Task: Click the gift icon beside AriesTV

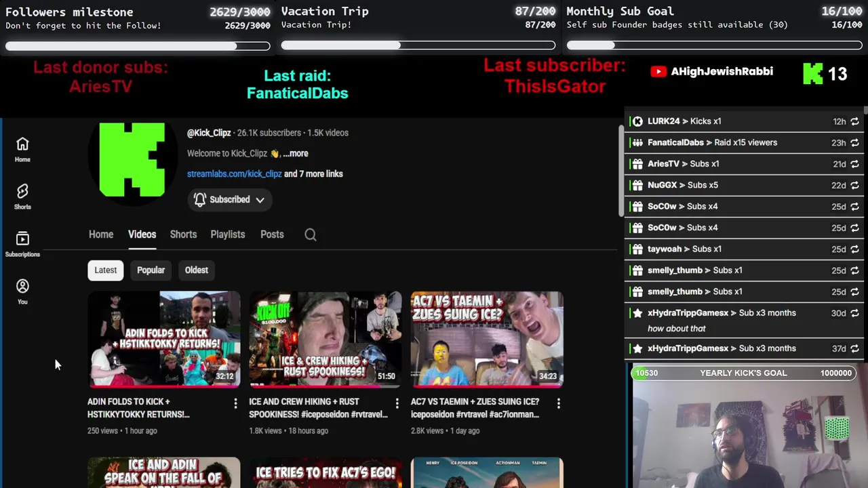Action: 637,164
